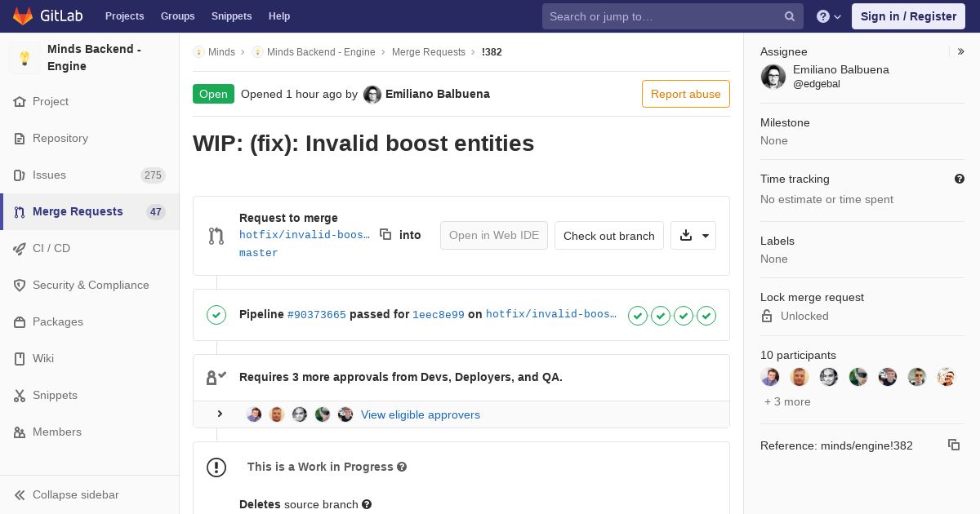Click the pipeline passed status icon
The image size is (980, 514).
(216, 314)
